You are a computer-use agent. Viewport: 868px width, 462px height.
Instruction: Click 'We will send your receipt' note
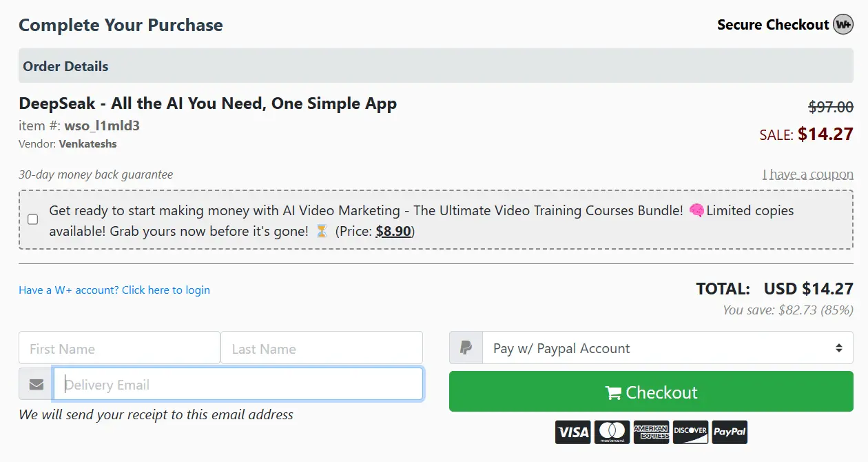(x=156, y=415)
